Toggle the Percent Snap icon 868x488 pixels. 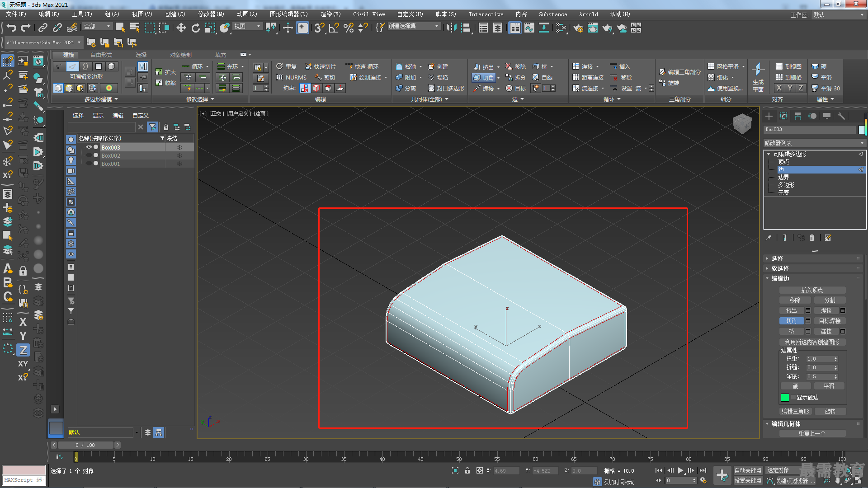(349, 28)
